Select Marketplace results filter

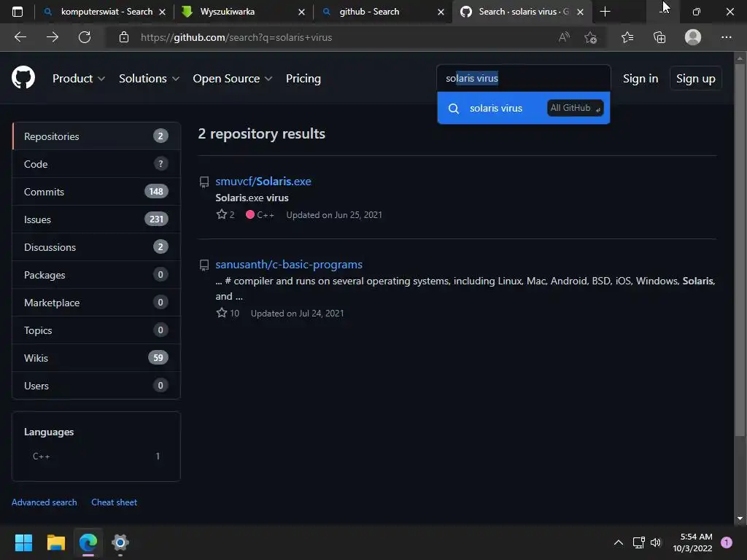(96, 303)
